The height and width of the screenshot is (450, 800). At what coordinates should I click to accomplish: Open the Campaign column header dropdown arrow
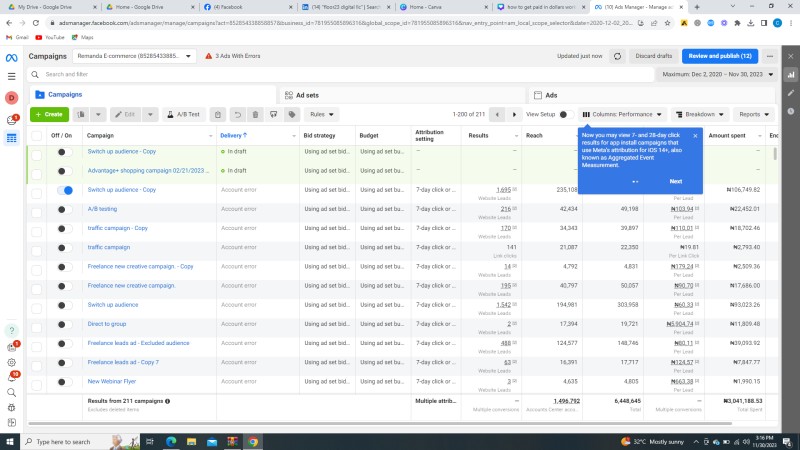[210, 136]
